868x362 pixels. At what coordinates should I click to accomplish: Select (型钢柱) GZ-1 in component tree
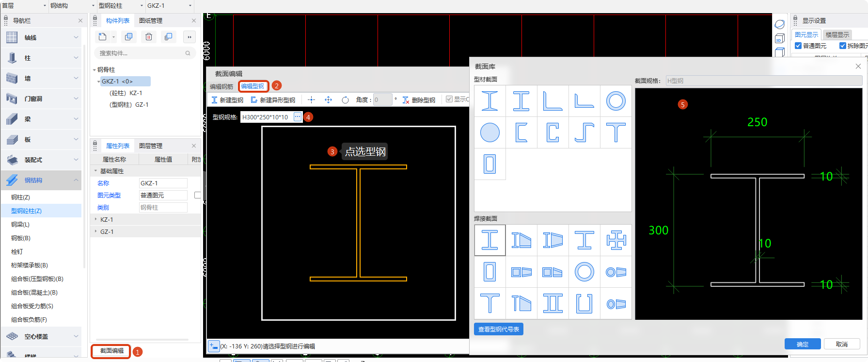[x=129, y=104]
